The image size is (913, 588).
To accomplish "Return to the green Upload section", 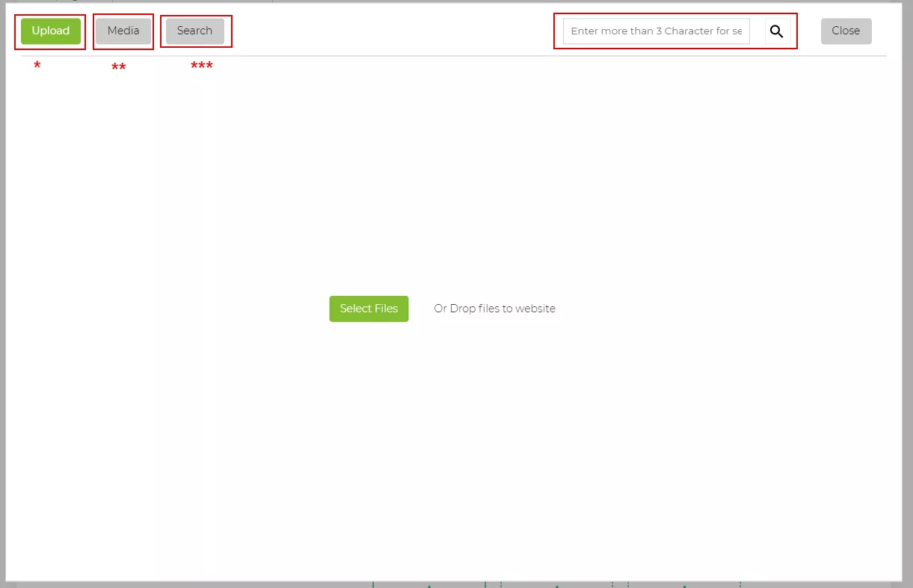I will click(51, 31).
